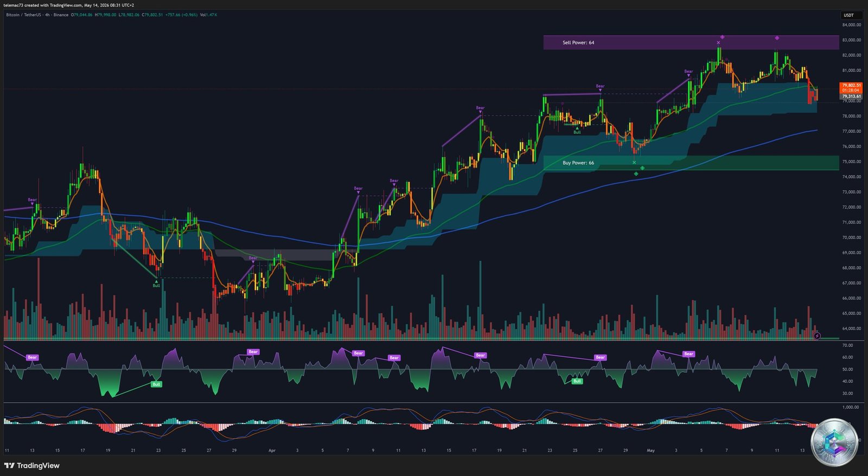Click the 70,000.00 price axis label

(852, 237)
